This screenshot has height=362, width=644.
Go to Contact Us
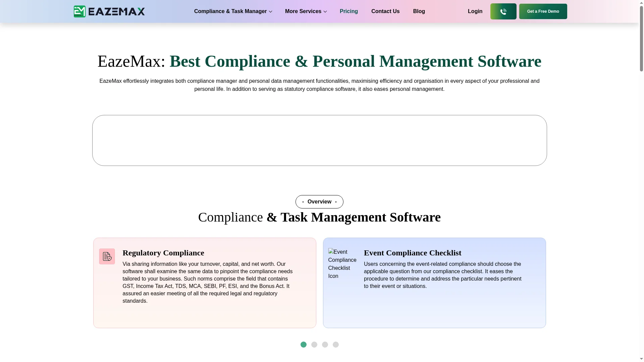(x=385, y=11)
